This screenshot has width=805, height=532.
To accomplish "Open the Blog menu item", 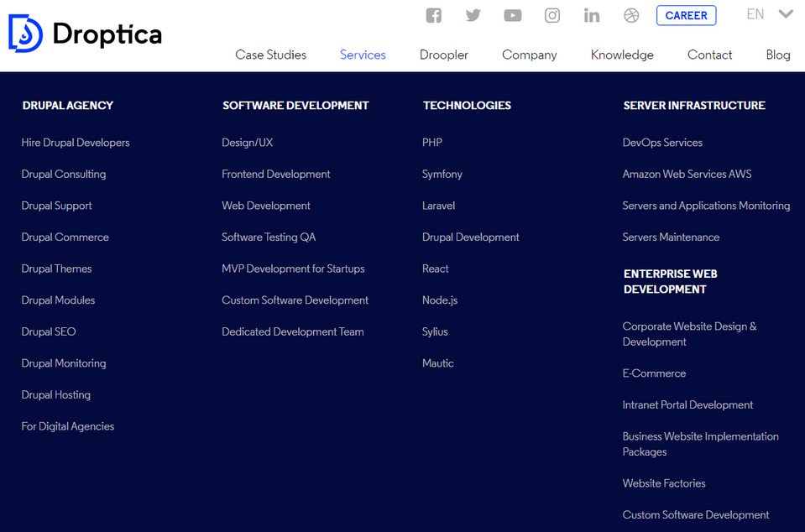I will pyautogui.click(x=778, y=55).
